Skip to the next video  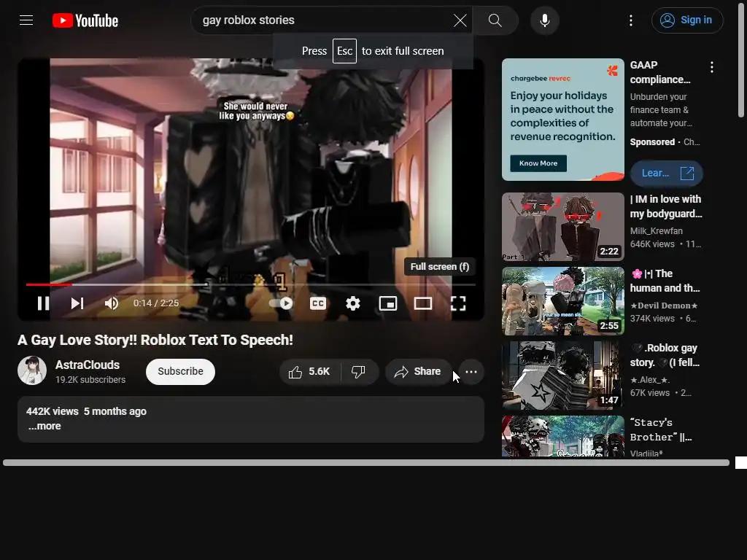coord(77,303)
